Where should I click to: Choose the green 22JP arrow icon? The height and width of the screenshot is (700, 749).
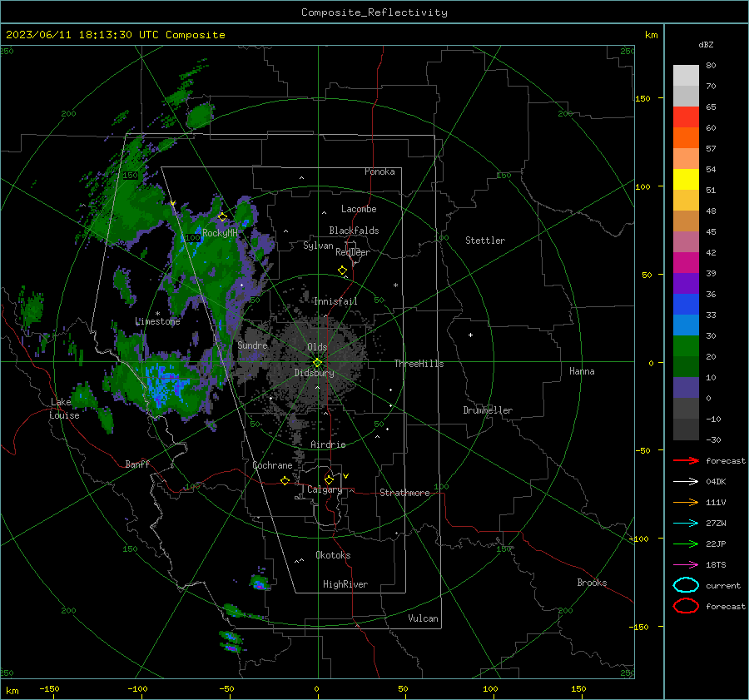(x=686, y=544)
